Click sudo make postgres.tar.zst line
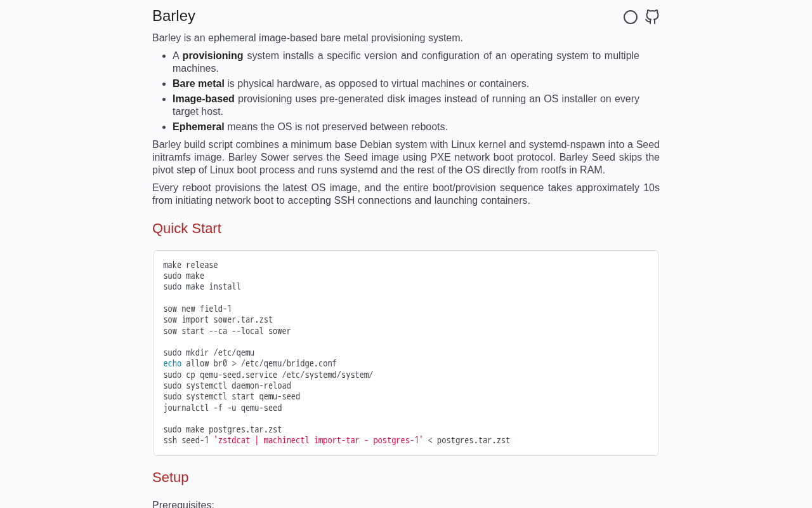812x508 pixels. [x=223, y=430]
